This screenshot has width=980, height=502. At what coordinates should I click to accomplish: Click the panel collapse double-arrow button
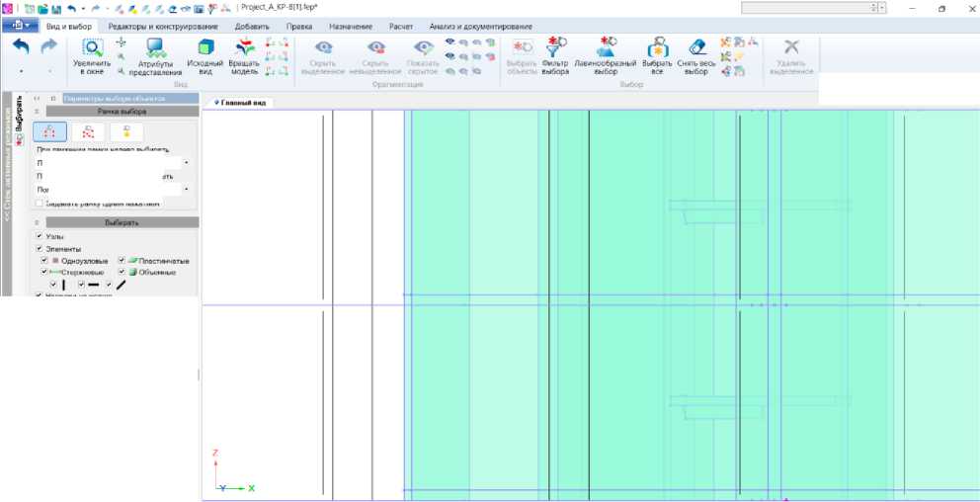tap(37, 98)
